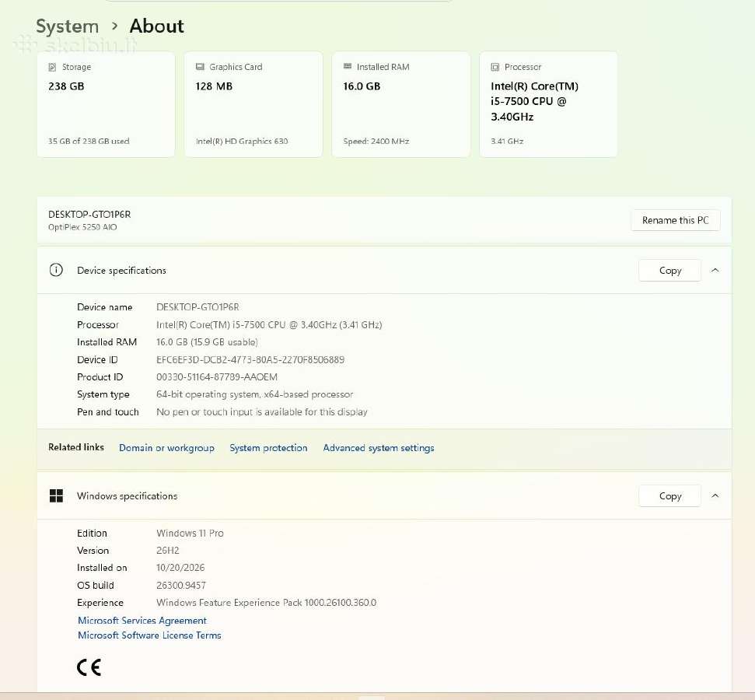755x700 pixels.
Task: Click the Graphics Card icon
Action: coord(200,66)
